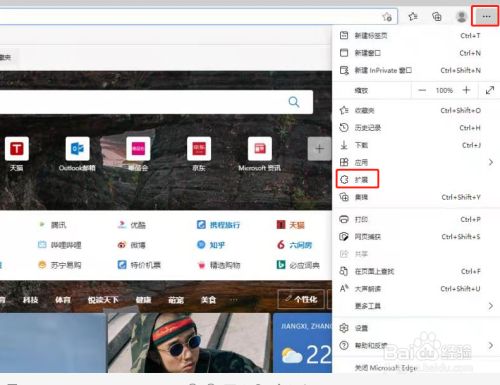
Task: Increase zoom with the plus button
Action: pos(466,90)
